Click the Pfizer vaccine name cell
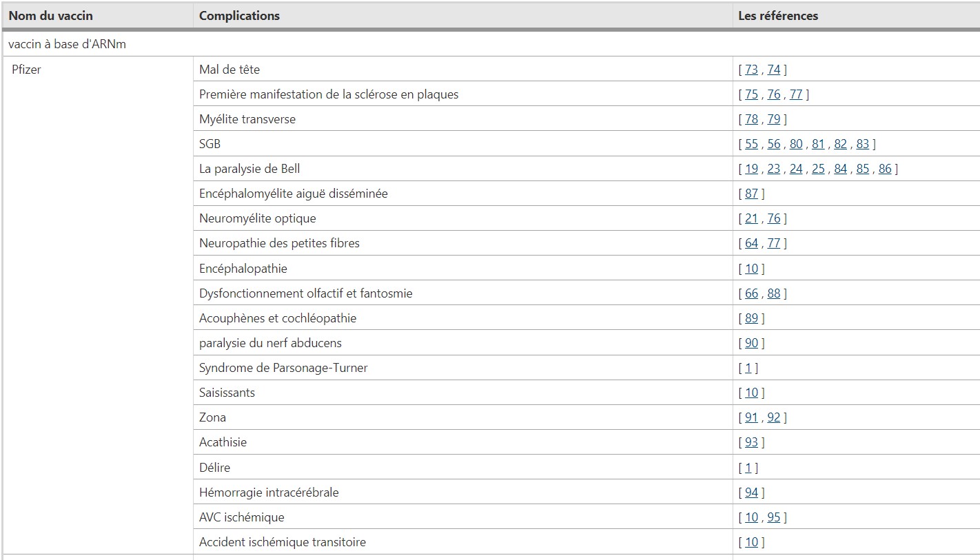 (26, 70)
